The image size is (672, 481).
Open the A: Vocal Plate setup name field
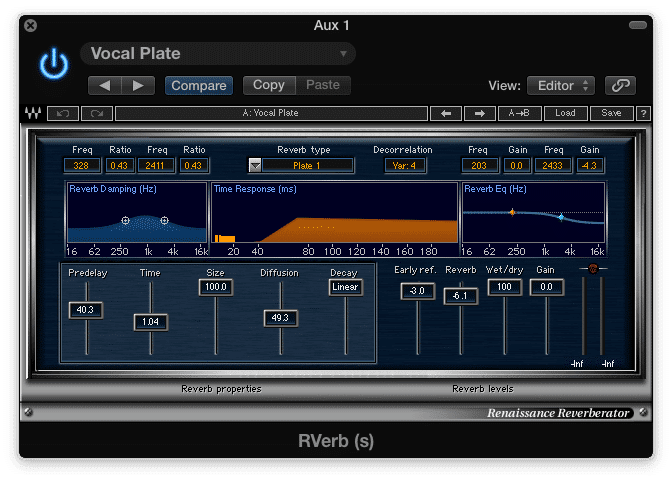pyautogui.click(x=271, y=113)
